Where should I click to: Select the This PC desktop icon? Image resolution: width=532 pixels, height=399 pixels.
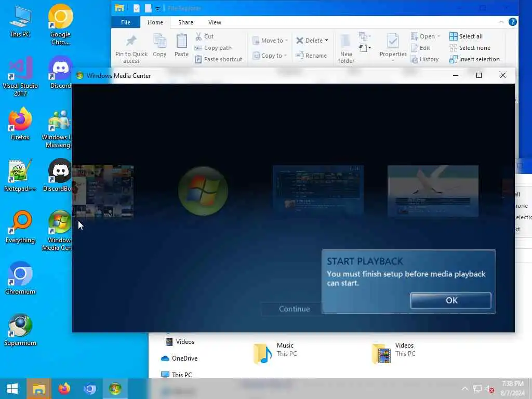pyautogui.click(x=20, y=22)
